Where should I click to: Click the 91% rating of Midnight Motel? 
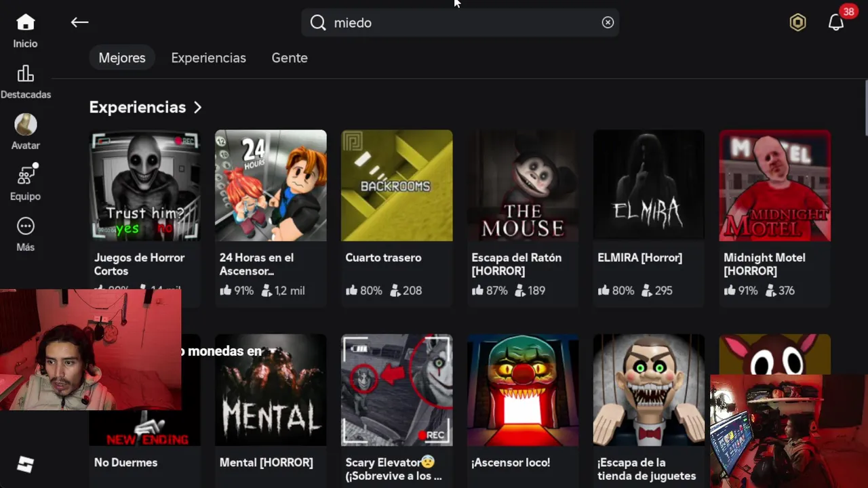741,290
